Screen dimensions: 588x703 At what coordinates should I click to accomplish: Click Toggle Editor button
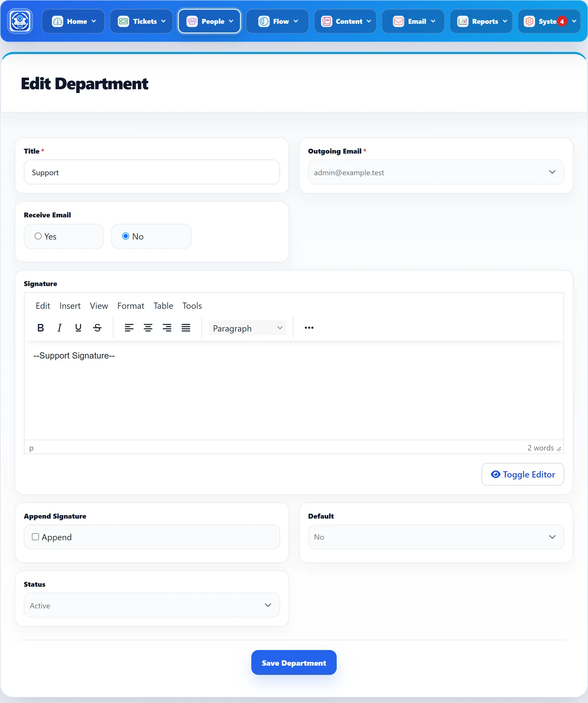[x=522, y=474]
